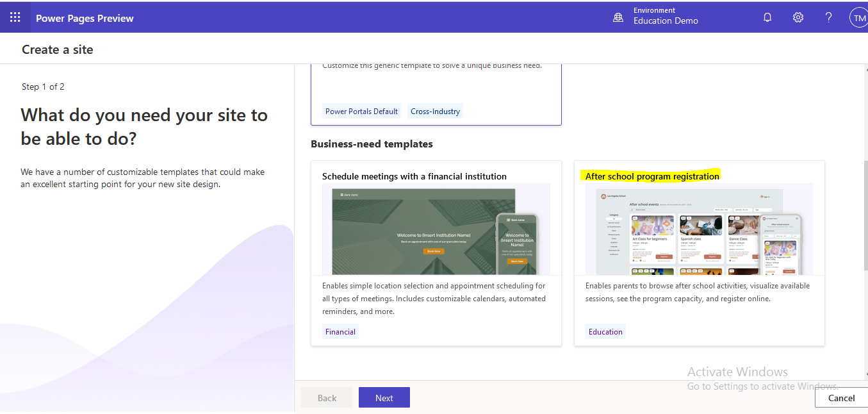Click the Power Portals Default tag
The image size is (868, 414).
coord(361,111)
